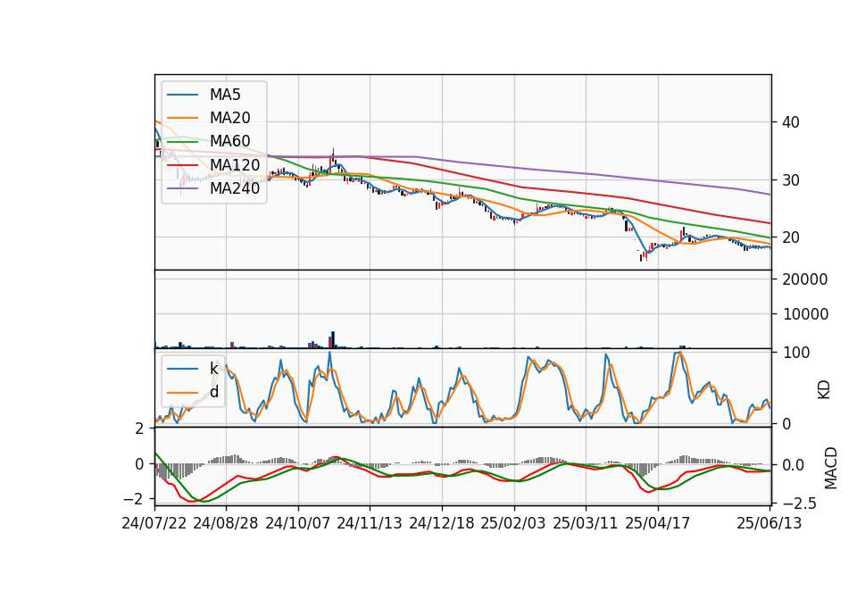The height and width of the screenshot is (616, 857).
Task: Click the MA20 legend label
Action: click(229, 118)
